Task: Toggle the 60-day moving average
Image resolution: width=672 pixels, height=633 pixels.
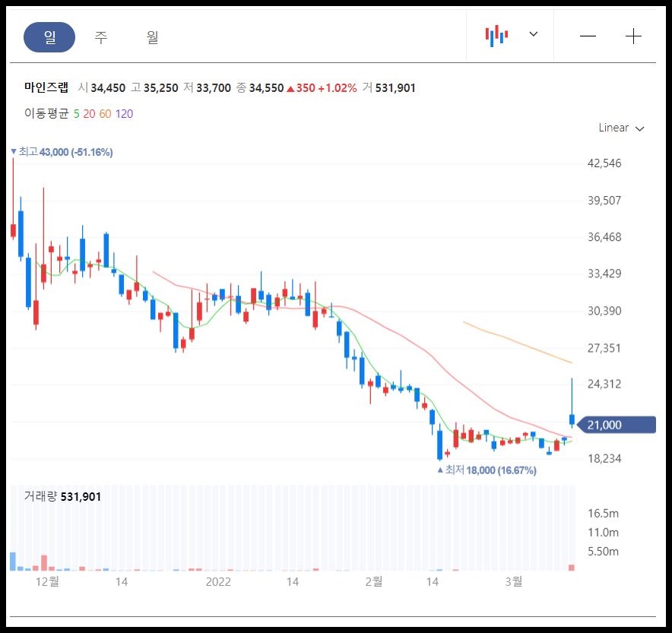Action: coord(105,113)
